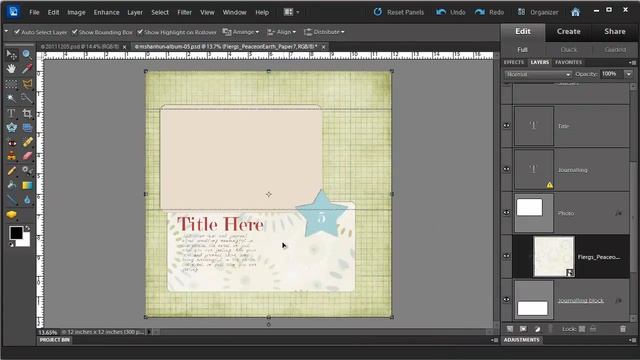Select the Rectangular Marquee tool
This screenshot has height=360, width=640.
(11, 84)
